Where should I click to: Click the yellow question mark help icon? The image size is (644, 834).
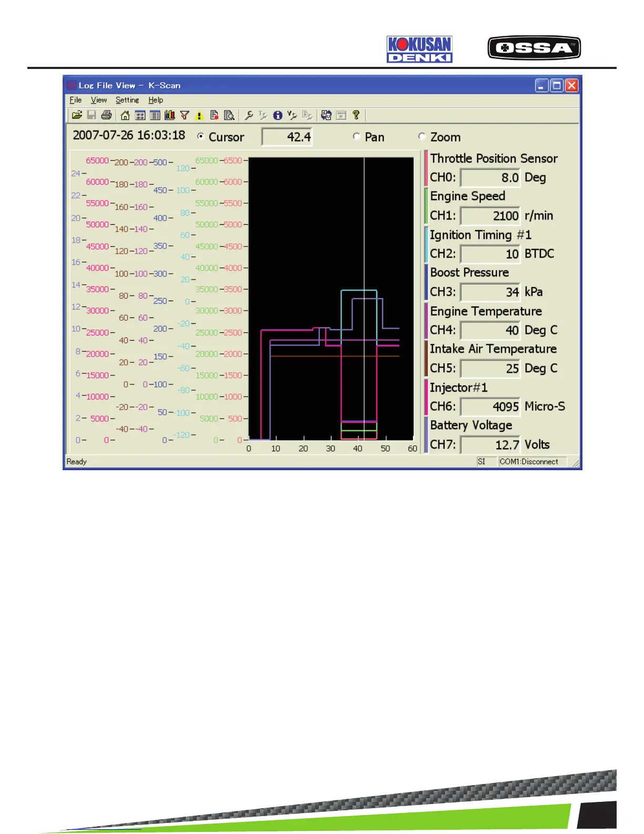[356, 115]
